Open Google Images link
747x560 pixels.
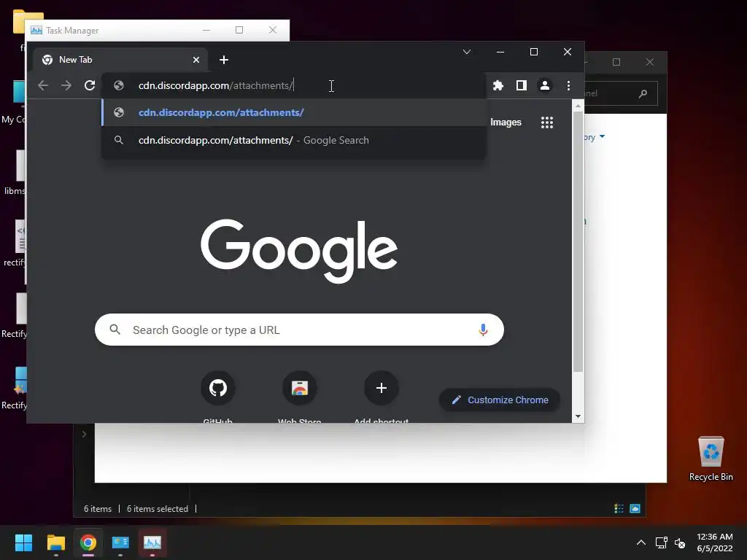[x=506, y=122]
